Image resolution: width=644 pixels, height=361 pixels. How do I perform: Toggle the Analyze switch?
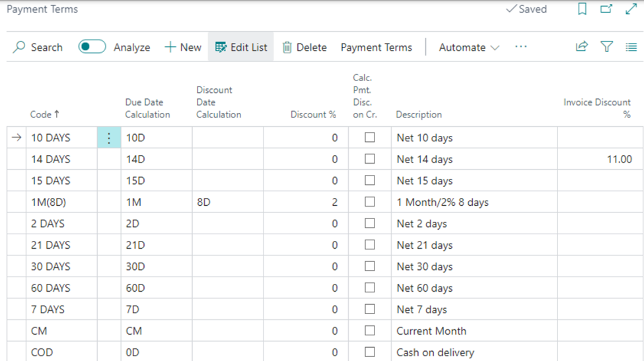(92, 47)
